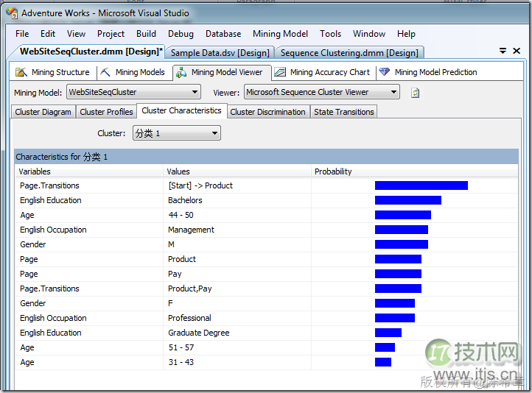This screenshot has height=393, width=532.
Task: Switch to Sample Data.dsv document tab
Action: 220,52
